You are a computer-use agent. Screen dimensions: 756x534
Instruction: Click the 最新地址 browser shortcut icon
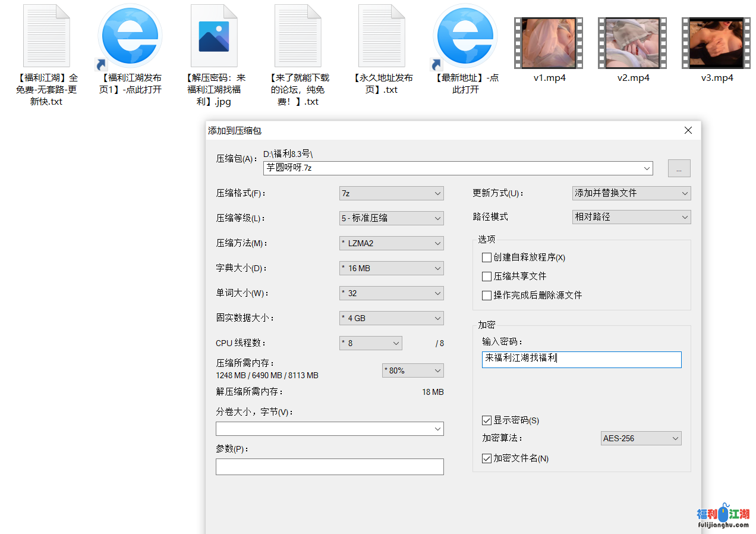465,37
